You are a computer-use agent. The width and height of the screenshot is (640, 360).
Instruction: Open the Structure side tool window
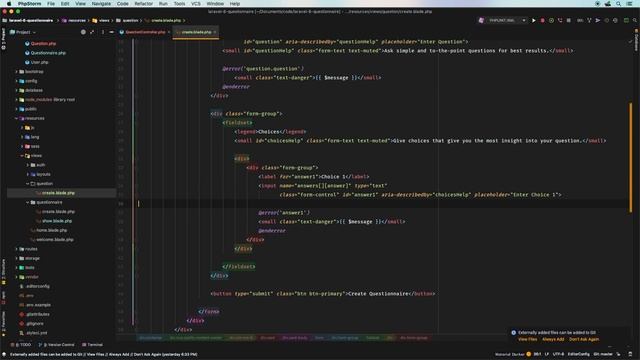click(x=3, y=271)
